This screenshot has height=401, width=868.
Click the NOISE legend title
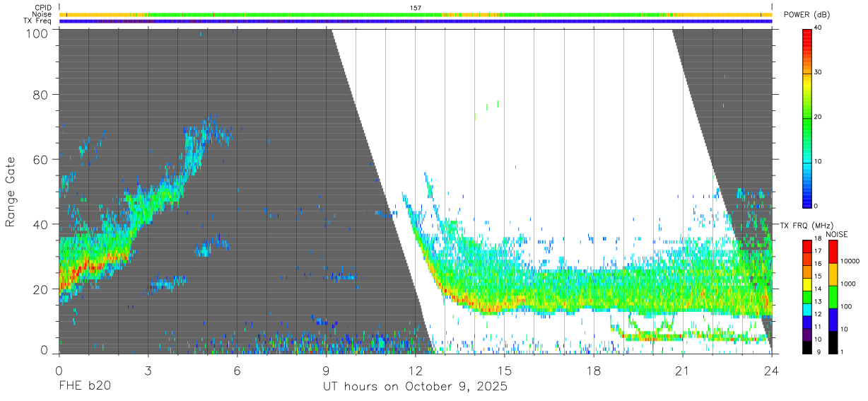pyautogui.click(x=837, y=234)
